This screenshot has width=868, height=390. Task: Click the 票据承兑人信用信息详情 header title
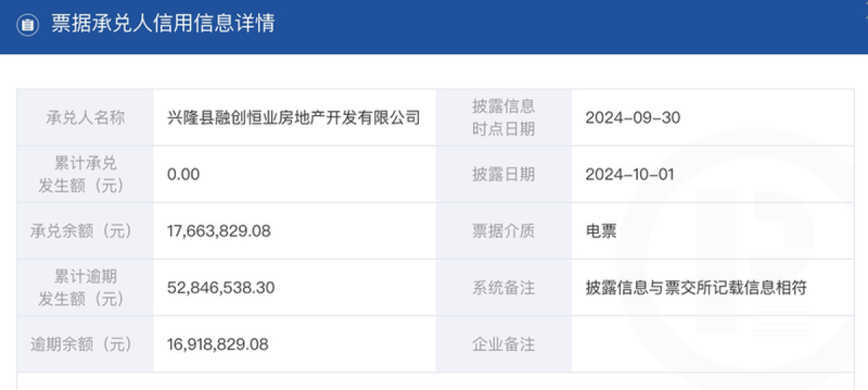click(x=163, y=24)
